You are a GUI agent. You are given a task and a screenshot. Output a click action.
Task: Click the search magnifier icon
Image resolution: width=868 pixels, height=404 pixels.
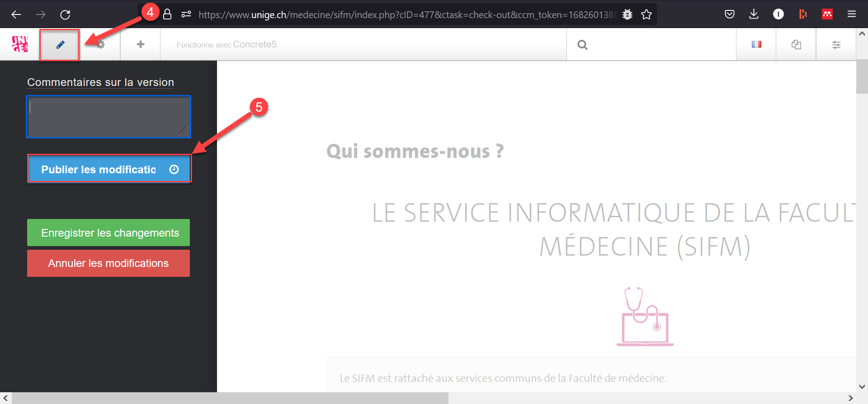[x=582, y=45]
